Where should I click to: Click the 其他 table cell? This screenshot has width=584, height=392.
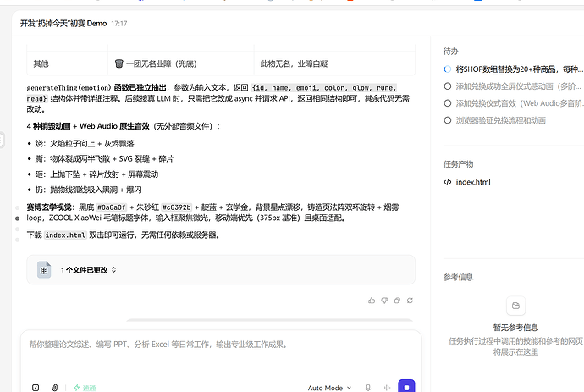tap(67, 63)
